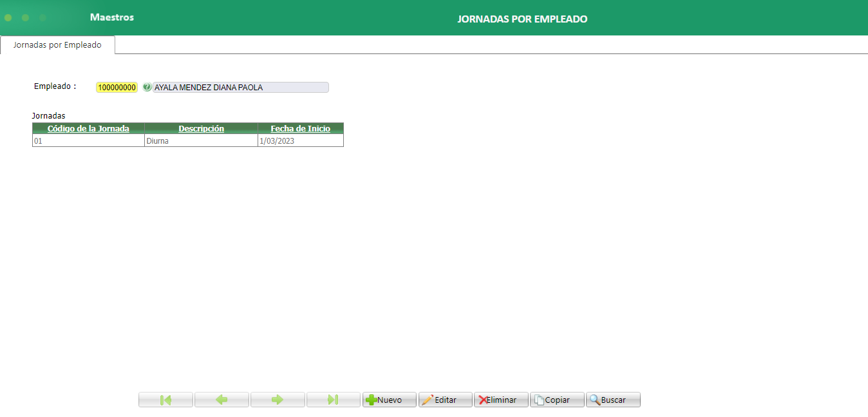Screen dimensions: 868x417
Task: Click the pencil icon on the Editar button
Action: (x=428, y=400)
